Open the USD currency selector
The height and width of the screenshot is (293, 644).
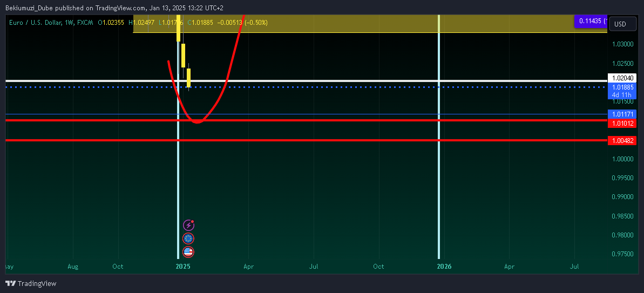(x=622, y=24)
